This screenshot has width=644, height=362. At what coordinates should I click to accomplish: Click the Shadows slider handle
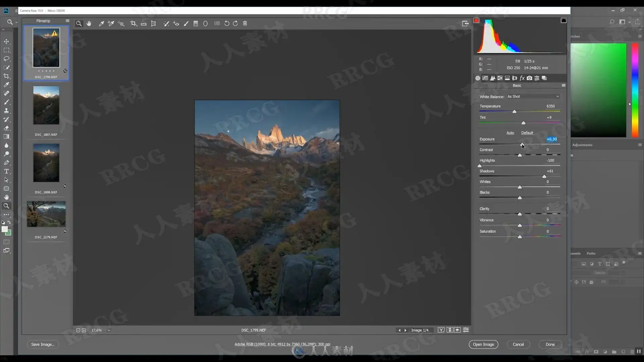tap(544, 176)
